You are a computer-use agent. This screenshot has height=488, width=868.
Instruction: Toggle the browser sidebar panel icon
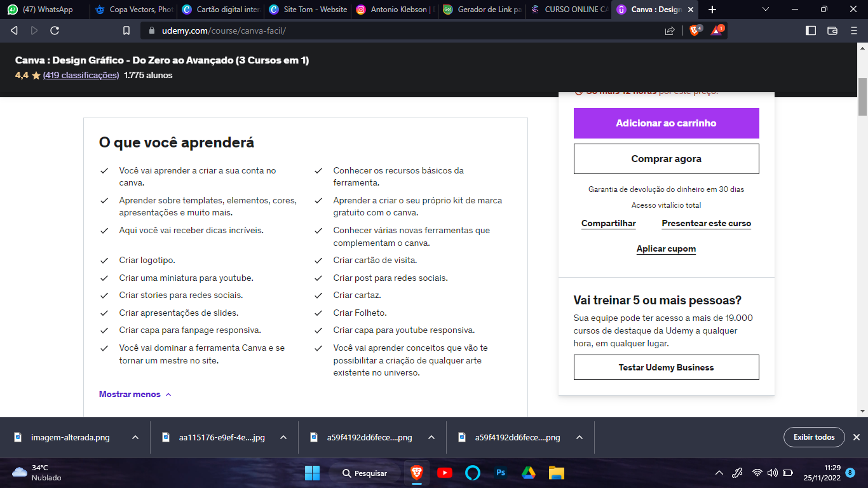click(x=811, y=30)
